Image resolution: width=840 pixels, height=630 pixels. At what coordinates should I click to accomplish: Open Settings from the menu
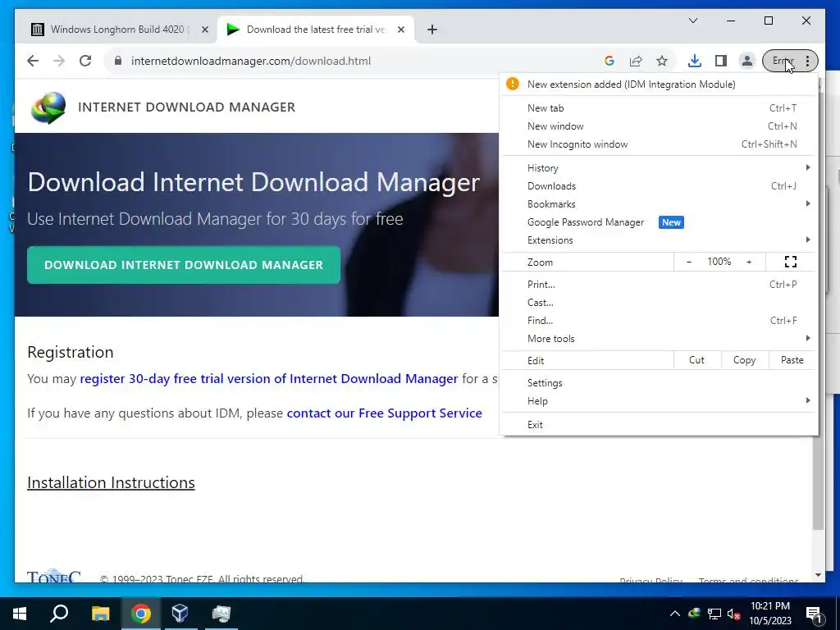659,384
